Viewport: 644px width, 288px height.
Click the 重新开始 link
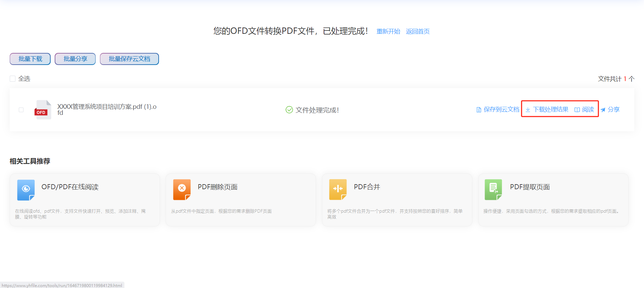click(x=388, y=31)
